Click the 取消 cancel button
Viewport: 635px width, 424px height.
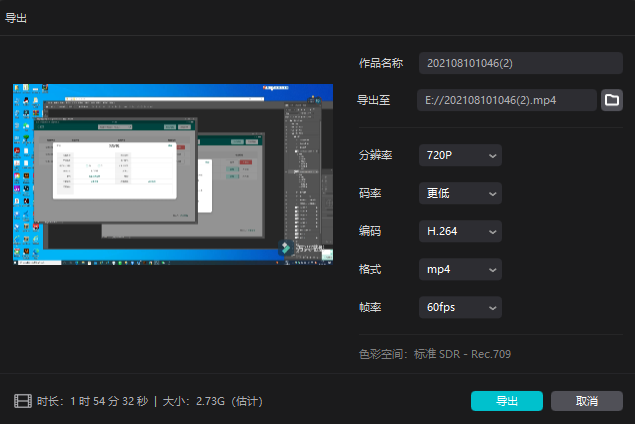587,401
